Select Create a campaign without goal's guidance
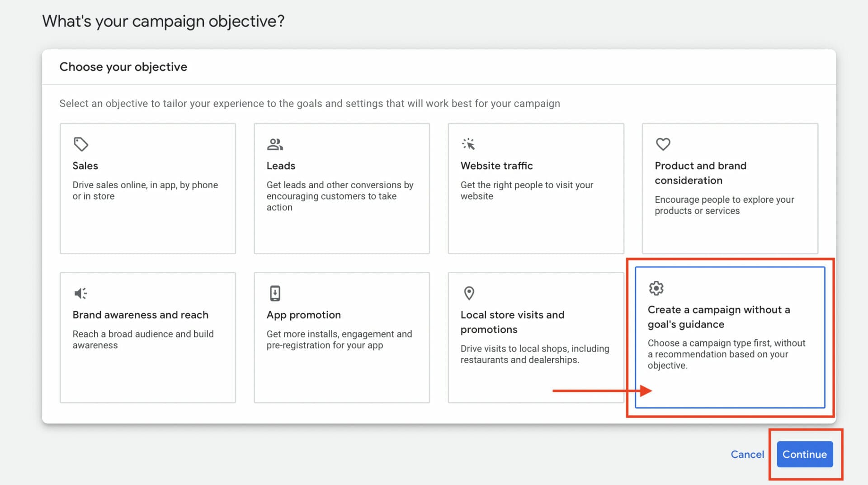The width and height of the screenshot is (868, 485). tap(718, 317)
